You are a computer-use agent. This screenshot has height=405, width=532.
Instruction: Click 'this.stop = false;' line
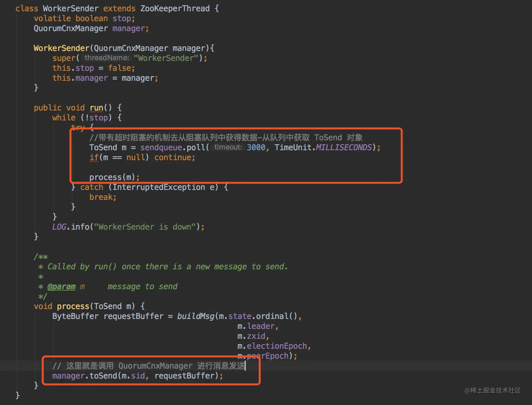click(x=94, y=68)
